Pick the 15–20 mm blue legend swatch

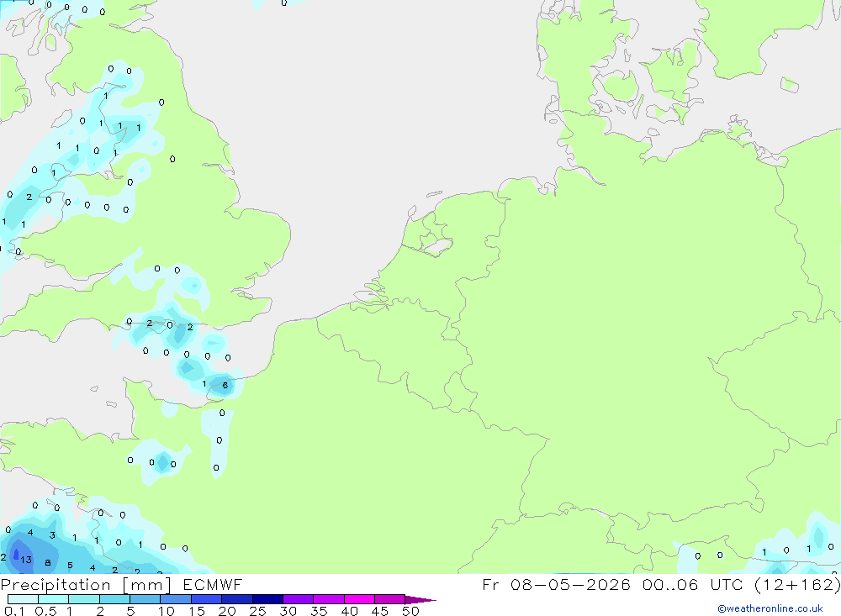click(207, 599)
